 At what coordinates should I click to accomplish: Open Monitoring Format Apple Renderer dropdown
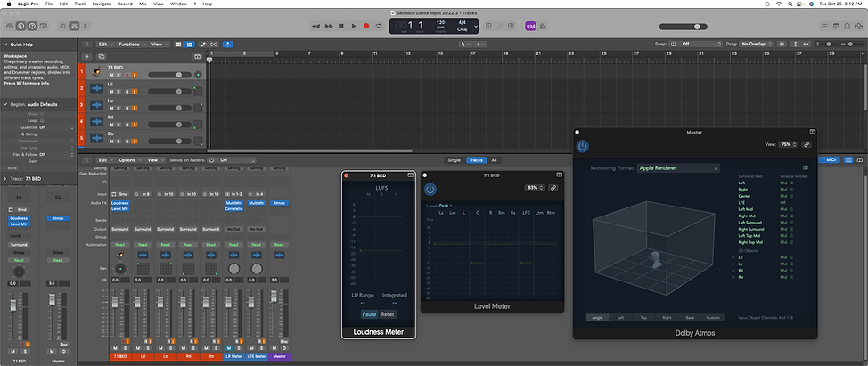[679, 167]
